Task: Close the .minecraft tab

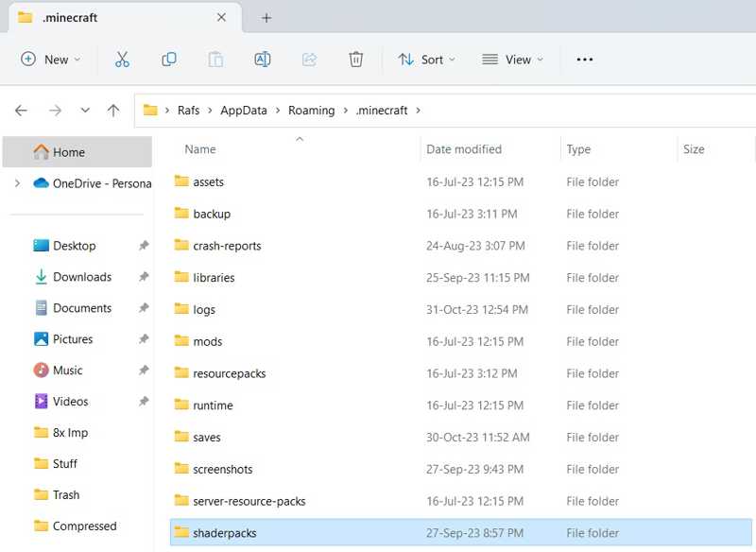Action: pyautogui.click(x=221, y=17)
